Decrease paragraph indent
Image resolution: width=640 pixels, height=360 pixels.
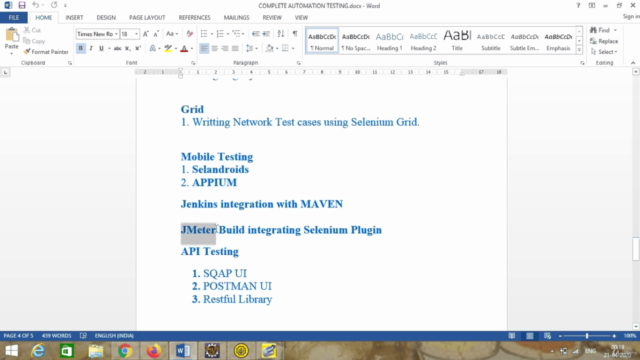(x=256, y=34)
